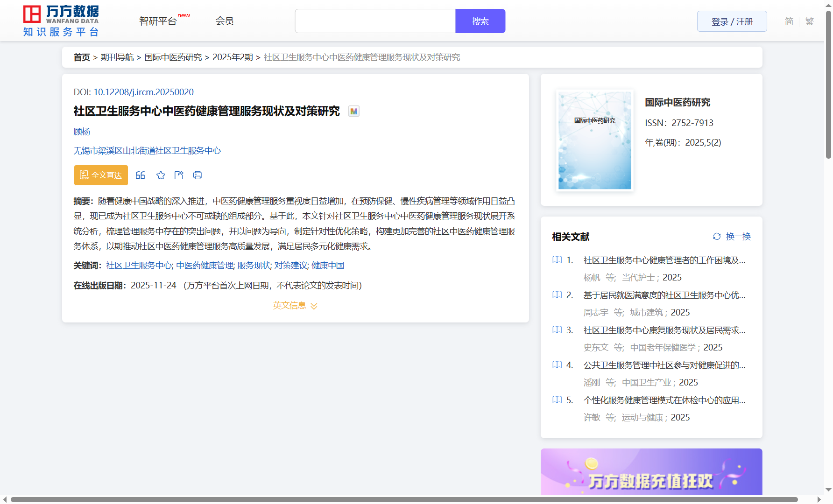Open the Wanfang Data logo homepage
Screen dimensions: 833x504
61,21
